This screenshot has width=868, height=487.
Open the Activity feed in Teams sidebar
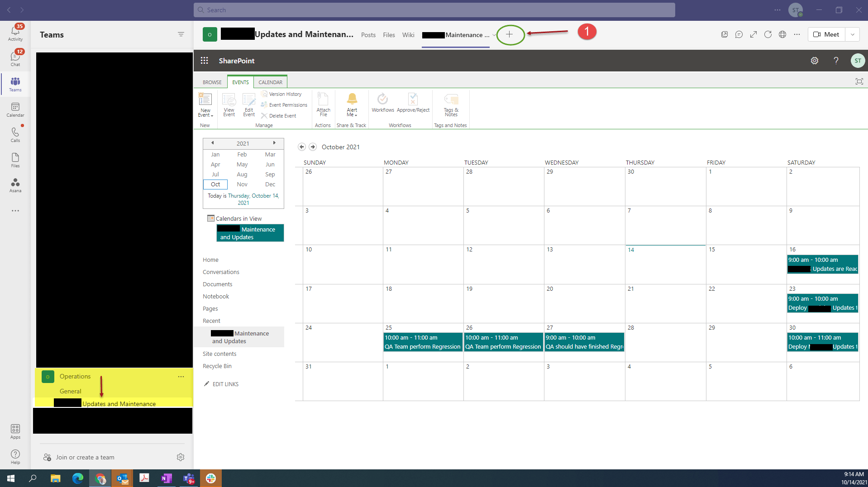pos(15,33)
